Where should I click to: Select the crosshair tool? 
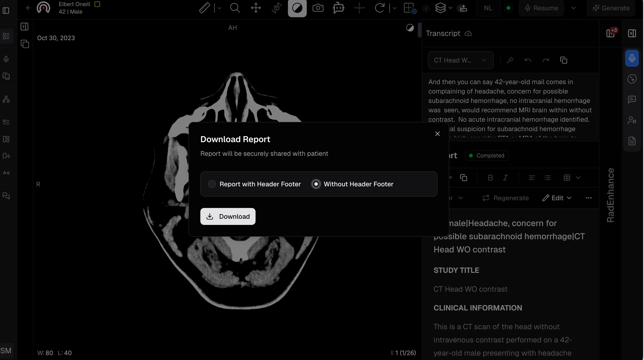pyautogui.click(x=359, y=8)
